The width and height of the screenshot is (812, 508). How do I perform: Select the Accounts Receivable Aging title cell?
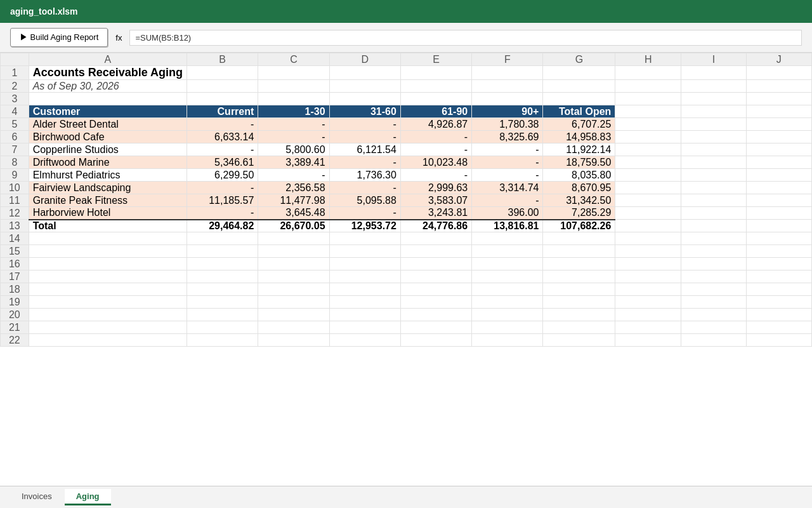108,73
